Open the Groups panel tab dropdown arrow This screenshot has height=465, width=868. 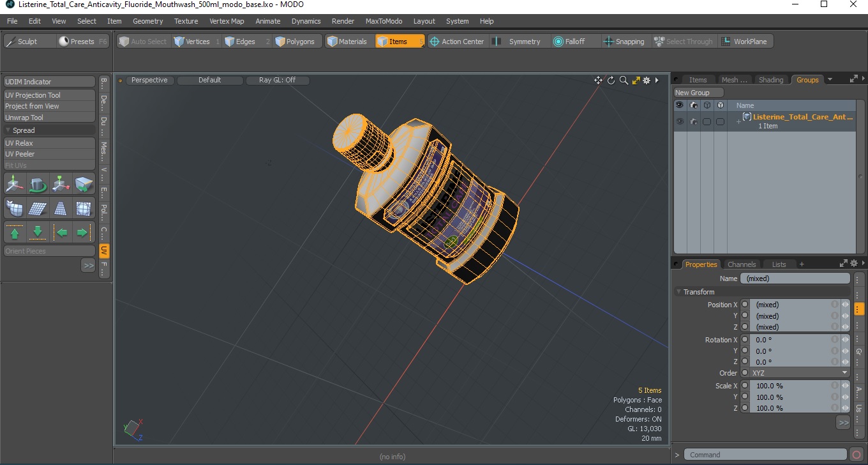(830, 80)
